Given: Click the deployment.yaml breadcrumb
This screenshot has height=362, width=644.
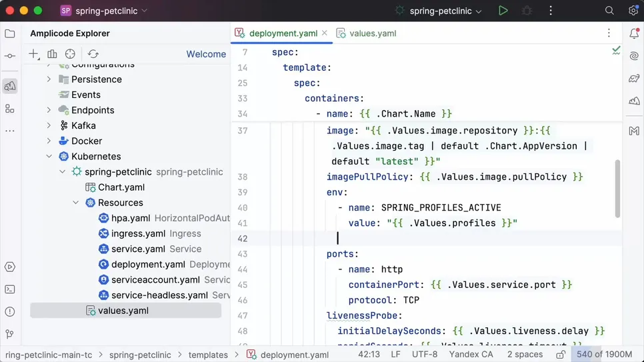Looking at the screenshot, I should click(287, 355).
